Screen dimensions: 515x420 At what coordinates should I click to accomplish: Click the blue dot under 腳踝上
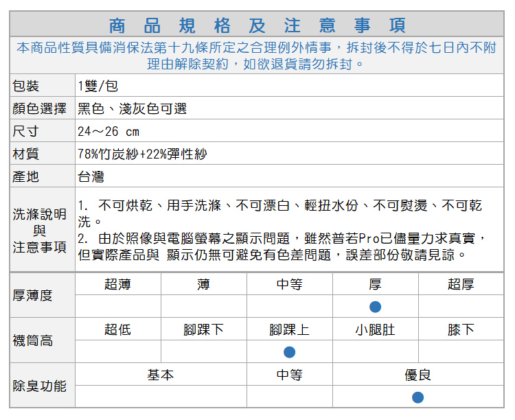[289, 352]
